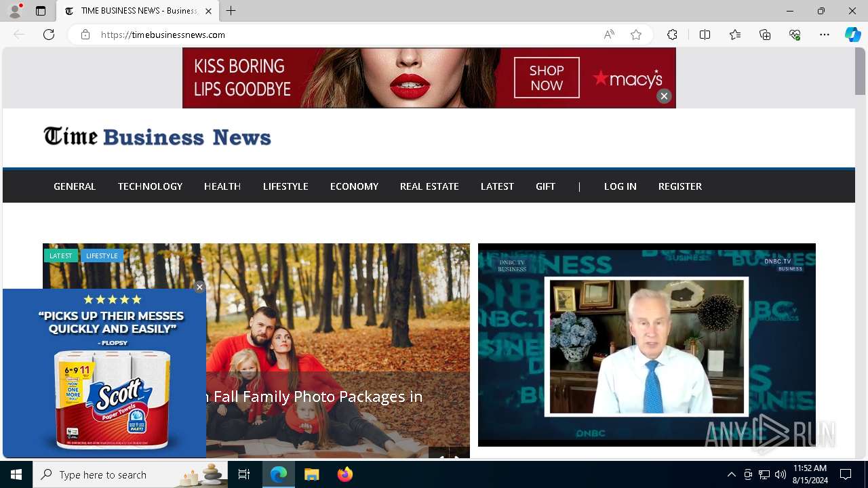Add this page to favorites
Screen dimensions: 868x488
tap(636, 35)
